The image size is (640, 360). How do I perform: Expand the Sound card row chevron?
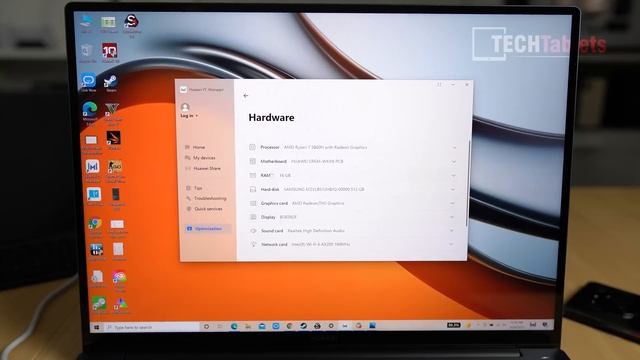click(x=451, y=231)
